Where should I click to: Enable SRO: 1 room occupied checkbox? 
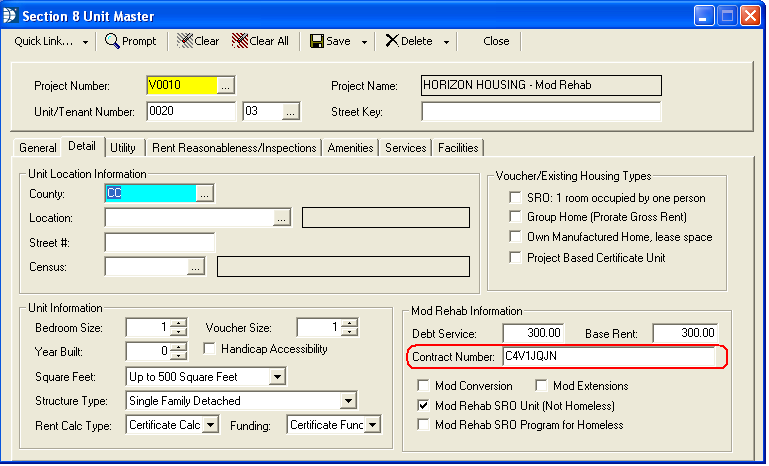tap(515, 198)
